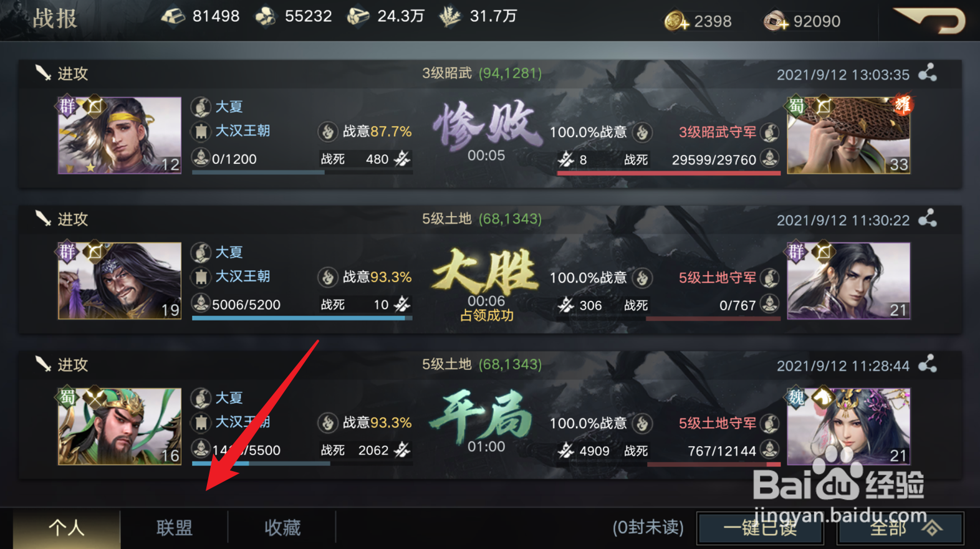Tap the iron resource icon showing 55232
The height and width of the screenshot is (549, 980).
click(266, 16)
